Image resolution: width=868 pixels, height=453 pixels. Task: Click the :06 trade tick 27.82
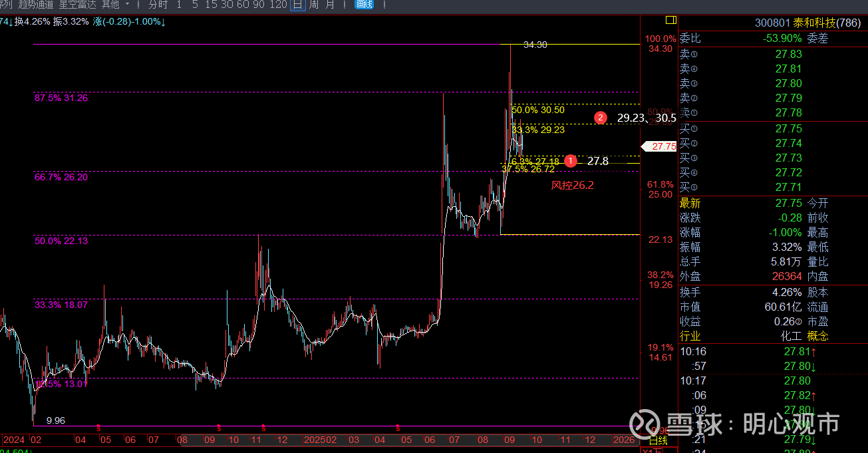[797, 396]
